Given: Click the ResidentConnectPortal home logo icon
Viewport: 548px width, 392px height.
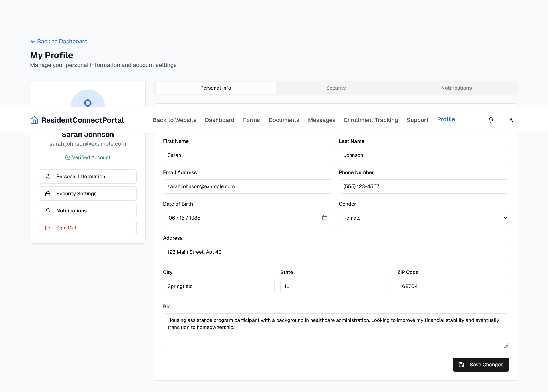Looking at the screenshot, I should [34, 120].
